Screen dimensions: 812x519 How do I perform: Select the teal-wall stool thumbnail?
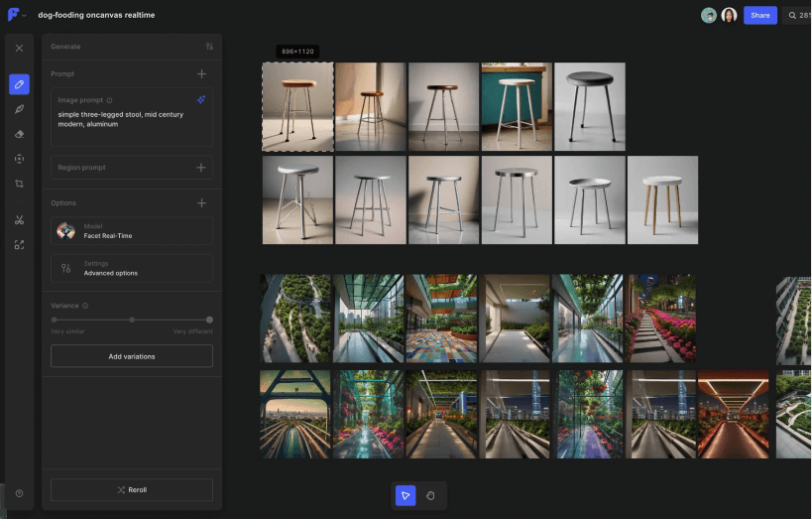coord(517,107)
